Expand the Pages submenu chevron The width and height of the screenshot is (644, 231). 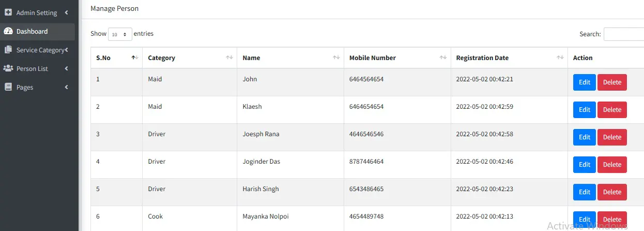click(x=67, y=87)
